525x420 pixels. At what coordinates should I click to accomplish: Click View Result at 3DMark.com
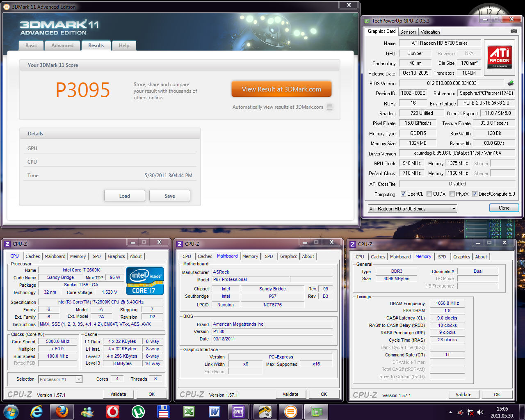click(x=281, y=89)
